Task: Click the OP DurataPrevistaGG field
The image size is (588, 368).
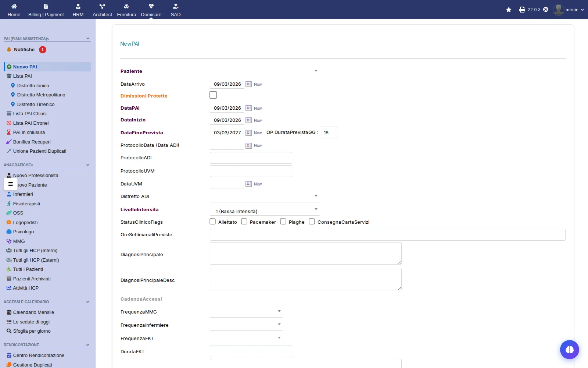Action: [329, 132]
